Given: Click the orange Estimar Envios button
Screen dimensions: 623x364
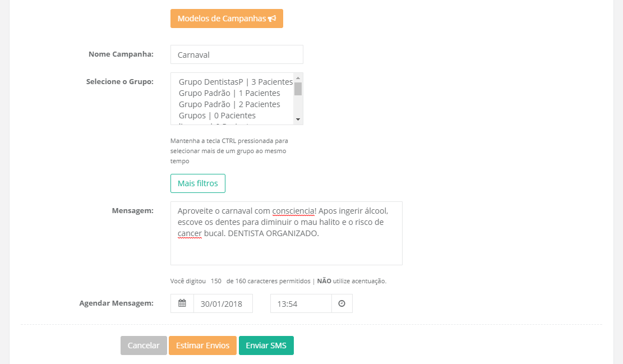Looking at the screenshot, I should coord(202,345).
